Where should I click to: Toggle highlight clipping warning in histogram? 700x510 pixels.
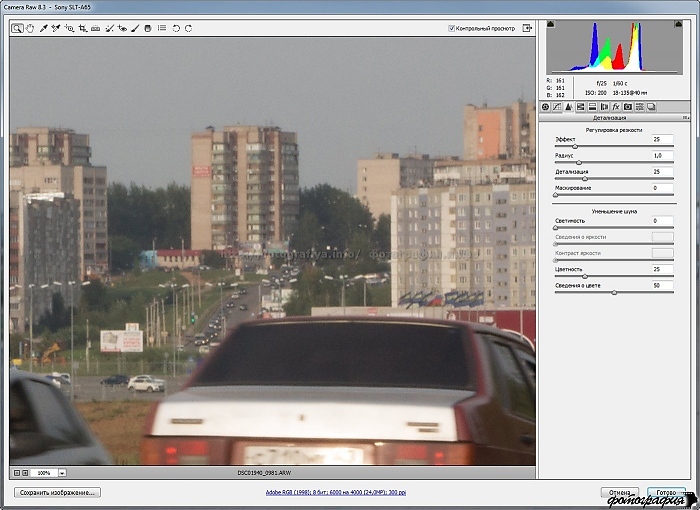[x=678, y=24]
